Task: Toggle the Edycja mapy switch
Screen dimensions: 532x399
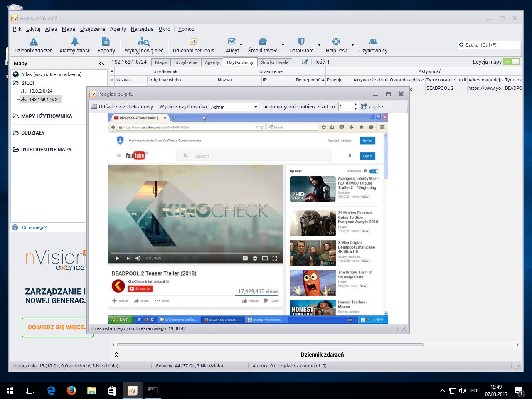Action: click(x=511, y=62)
